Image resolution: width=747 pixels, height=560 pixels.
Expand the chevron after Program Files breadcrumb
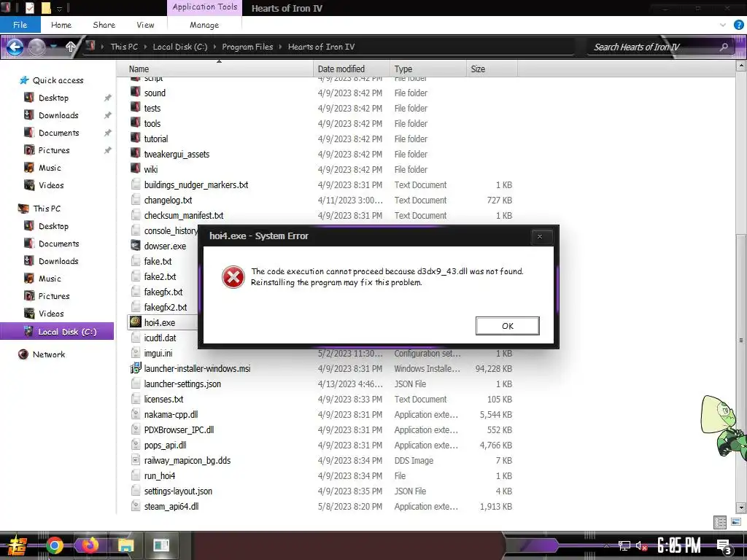pyautogui.click(x=281, y=47)
